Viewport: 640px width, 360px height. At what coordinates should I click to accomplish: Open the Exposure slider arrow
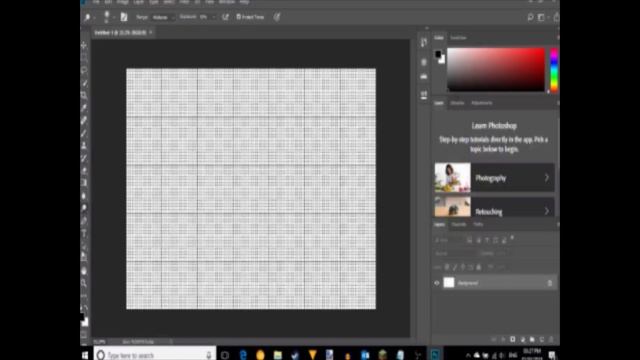213,18
